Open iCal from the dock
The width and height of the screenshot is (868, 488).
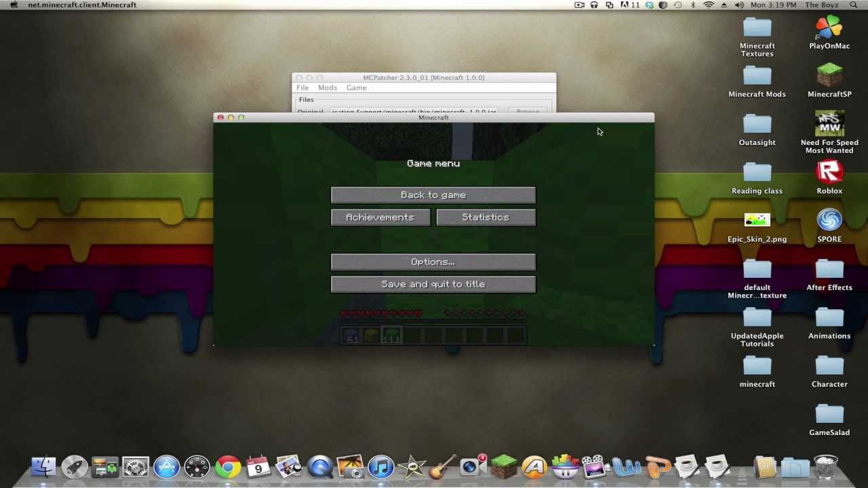[258, 466]
